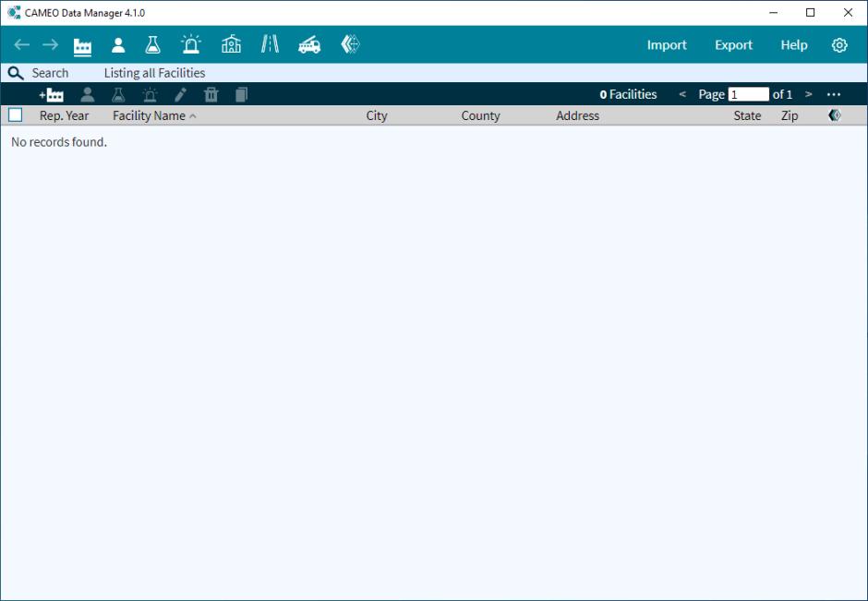Click the dimmed contact icon in record toolbar
Viewport: 868px width, 601px height.
pos(88,95)
